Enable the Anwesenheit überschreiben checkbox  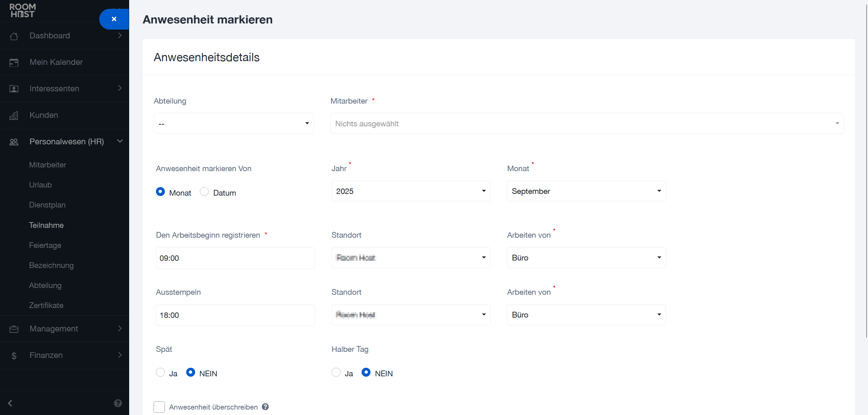(159, 407)
